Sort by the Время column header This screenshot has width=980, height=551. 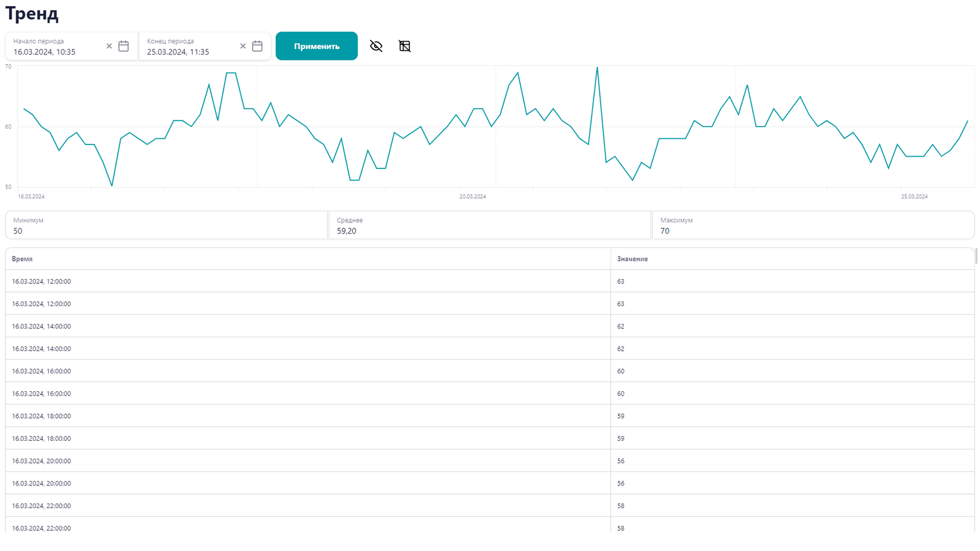23,259
